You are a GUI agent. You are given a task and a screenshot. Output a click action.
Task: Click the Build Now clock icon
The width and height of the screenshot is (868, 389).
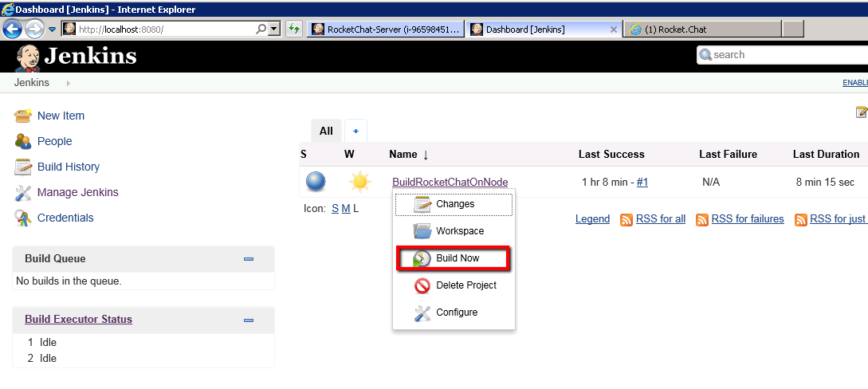[422, 258]
